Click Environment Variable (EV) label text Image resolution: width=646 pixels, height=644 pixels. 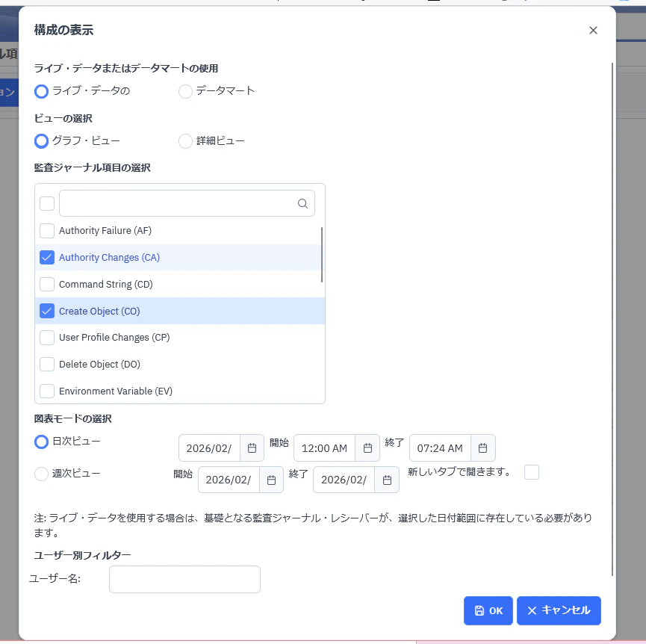(116, 391)
